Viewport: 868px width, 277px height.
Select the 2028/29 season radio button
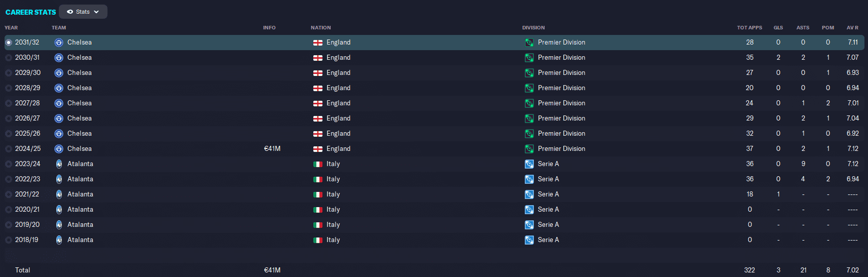click(9, 88)
